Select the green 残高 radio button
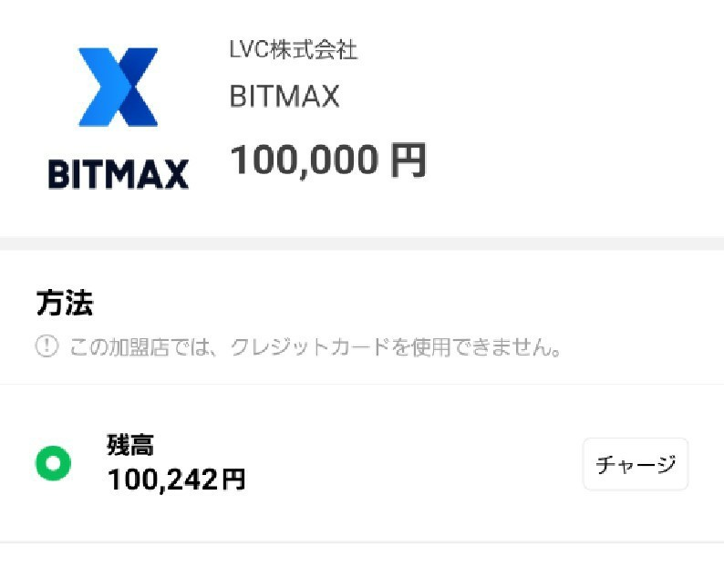724x588 pixels. (54, 463)
